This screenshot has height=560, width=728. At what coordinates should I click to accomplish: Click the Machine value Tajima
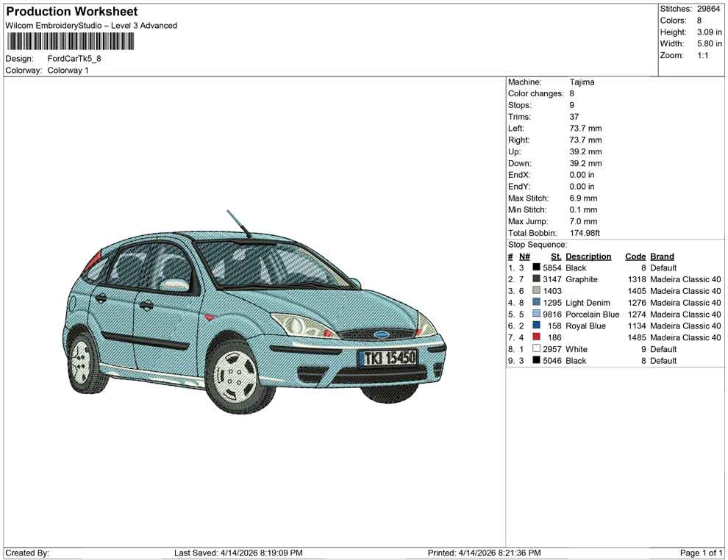[582, 82]
